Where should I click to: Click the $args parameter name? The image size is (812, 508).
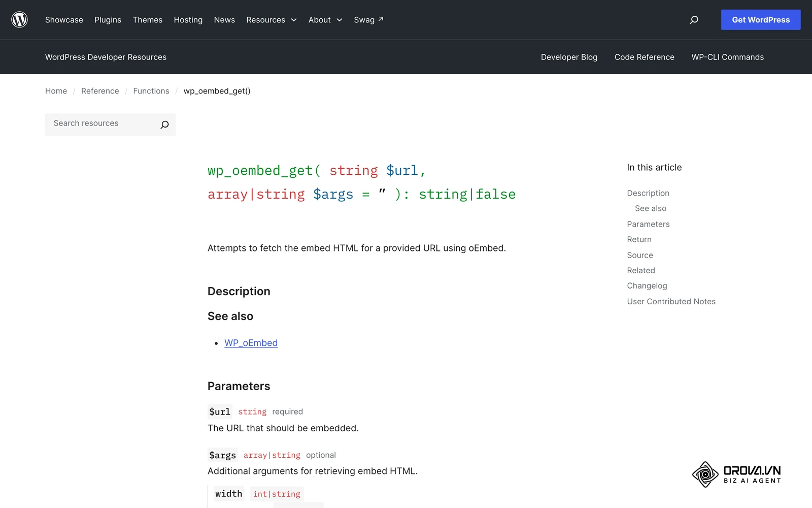pos(222,455)
